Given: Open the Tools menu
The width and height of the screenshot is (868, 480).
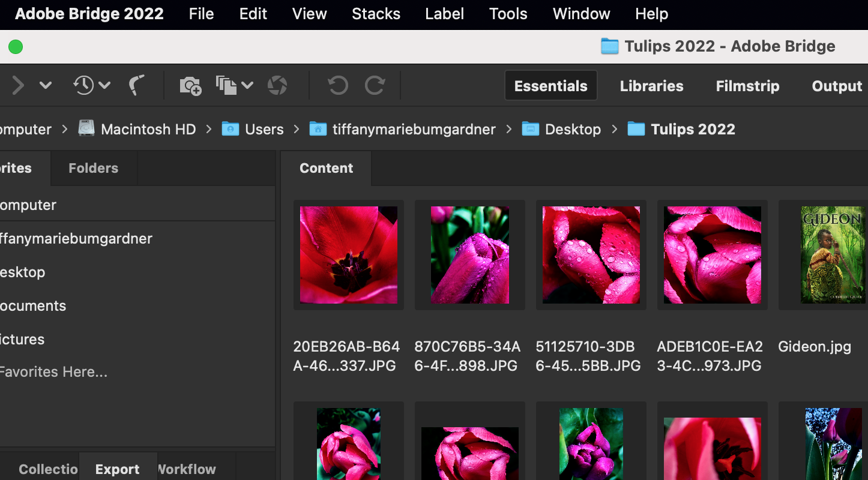Looking at the screenshot, I should point(508,14).
